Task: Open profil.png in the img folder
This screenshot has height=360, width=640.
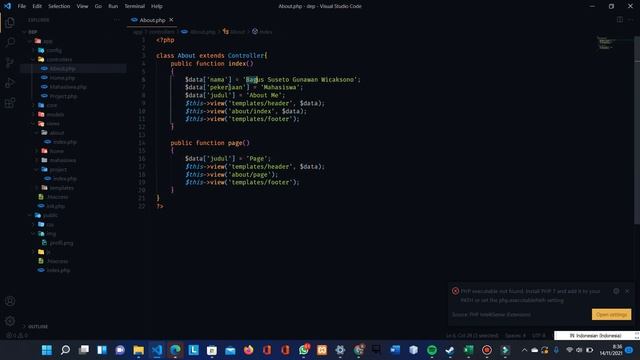Action: coord(62,243)
